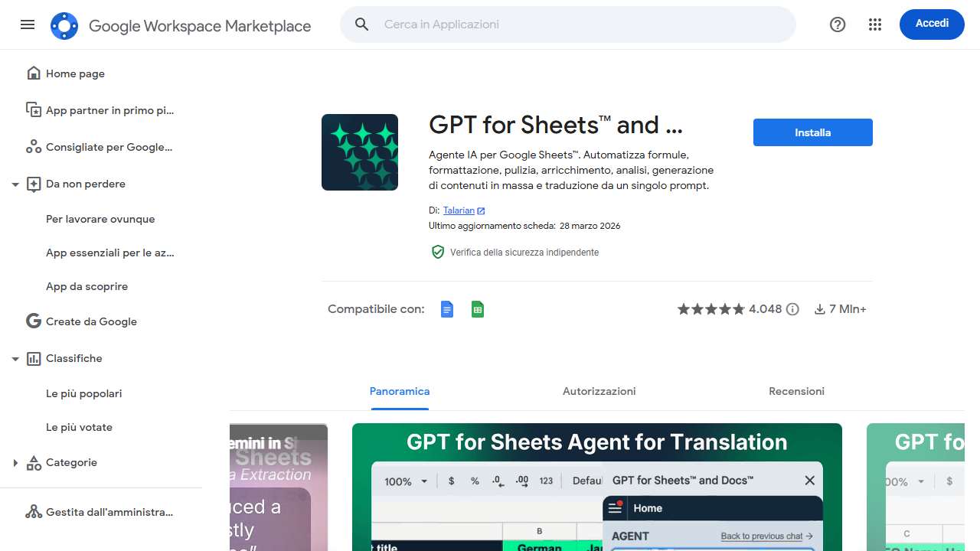The width and height of the screenshot is (980, 551).
Task: Click the Google Sheets compatibility icon
Action: [x=477, y=308]
